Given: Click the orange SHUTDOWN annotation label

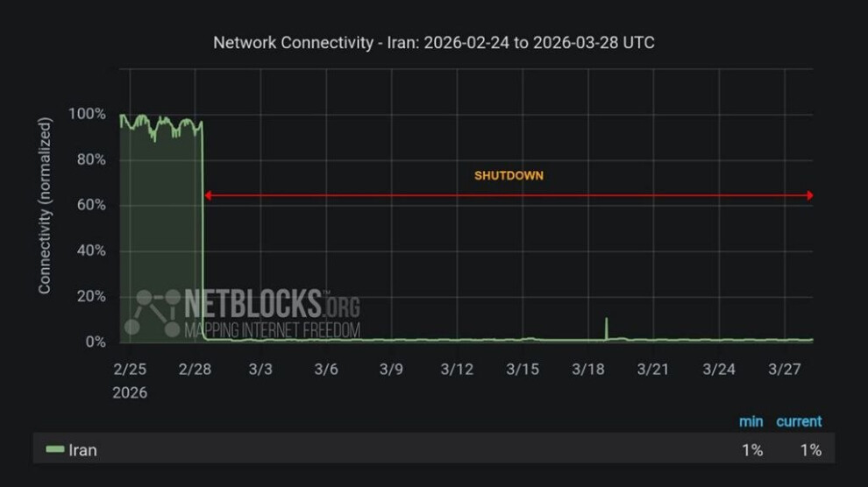Looking at the screenshot, I should [x=509, y=175].
